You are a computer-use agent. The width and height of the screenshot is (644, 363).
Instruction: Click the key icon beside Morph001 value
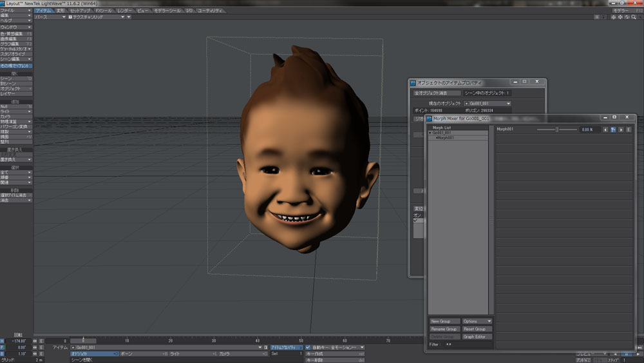point(613,130)
